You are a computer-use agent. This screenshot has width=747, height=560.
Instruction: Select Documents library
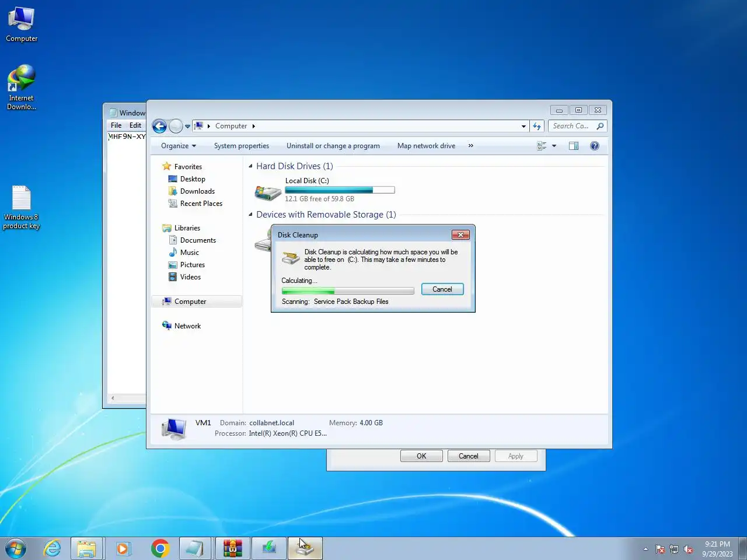pos(198,240)
